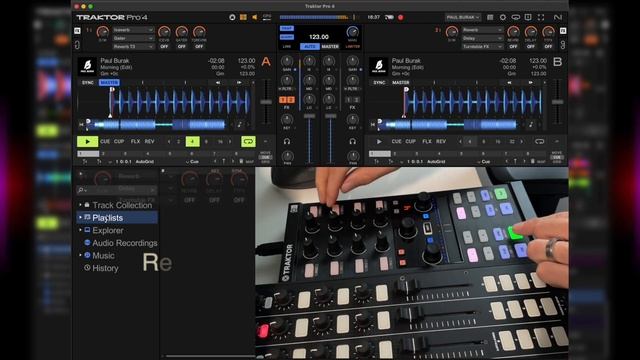The image size is (640, 360).
Task: Expand Track Collection tree node
Action: (x=80, y=205)
